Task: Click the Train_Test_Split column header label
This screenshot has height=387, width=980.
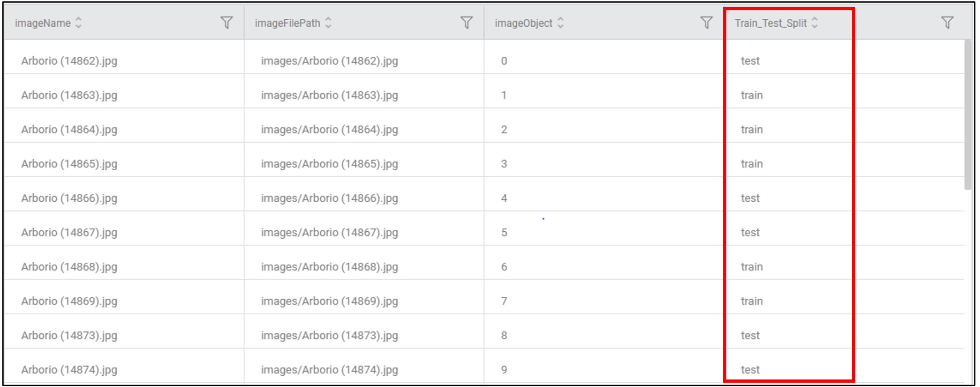Action: coord(770,23)
